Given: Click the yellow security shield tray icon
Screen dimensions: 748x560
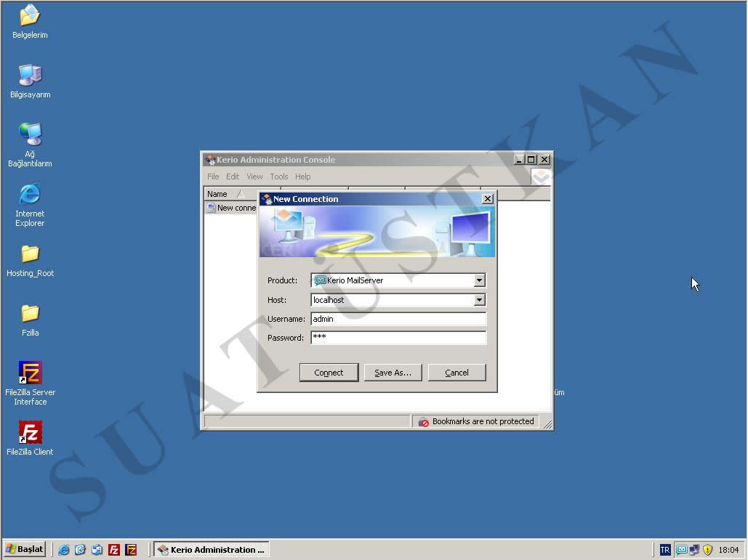Looking at the screenshot, I should (707, 550).
